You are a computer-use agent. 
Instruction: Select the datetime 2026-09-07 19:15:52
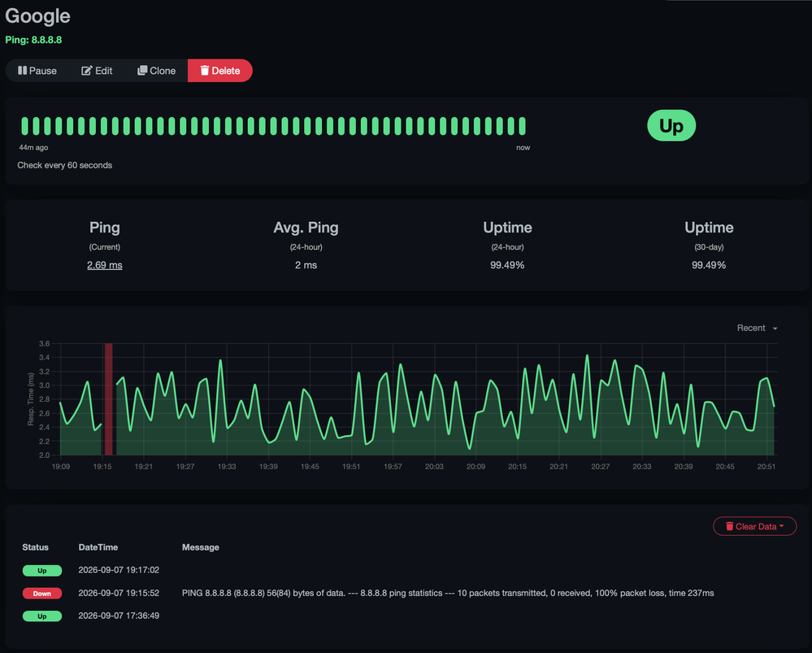[119, 593]
